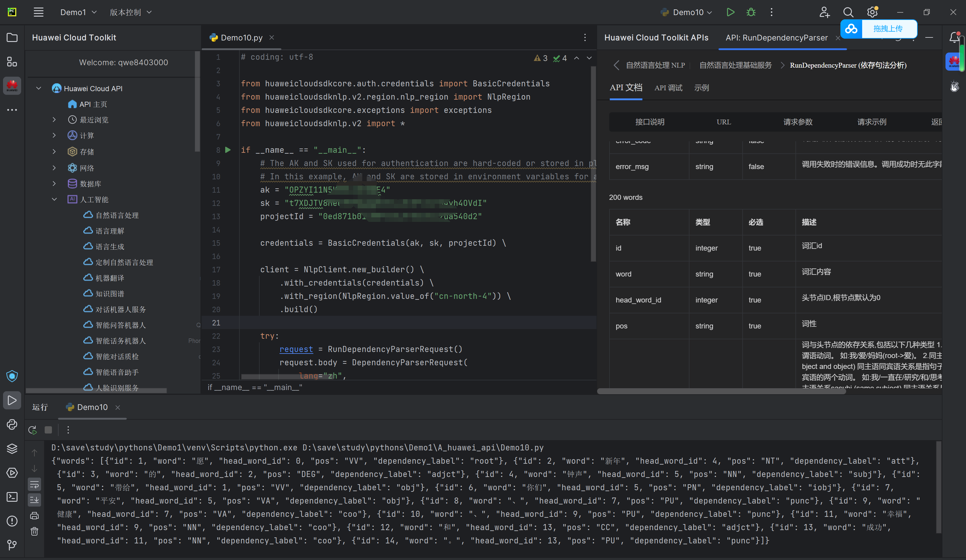Switch to the 示例 tab
Viewport: 966px width, 560px height.
click(x=701, y=88)
